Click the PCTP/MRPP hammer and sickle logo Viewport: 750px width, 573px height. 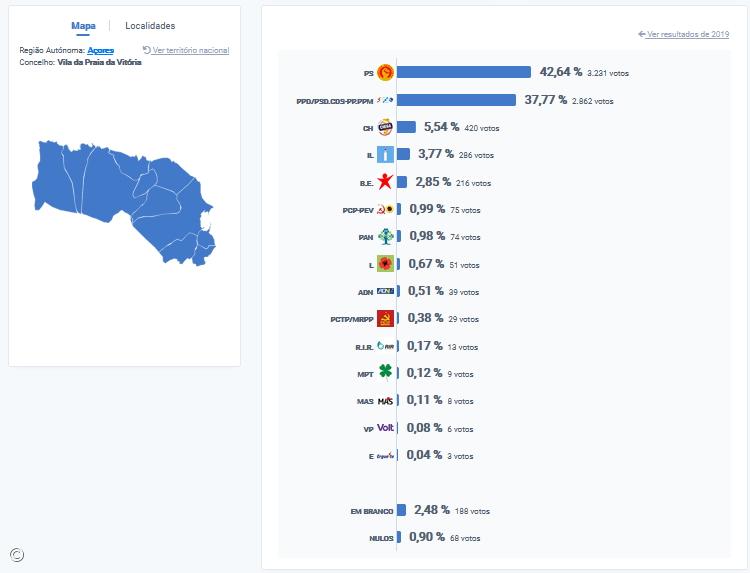pyautogui.click(x=385, y=319)
